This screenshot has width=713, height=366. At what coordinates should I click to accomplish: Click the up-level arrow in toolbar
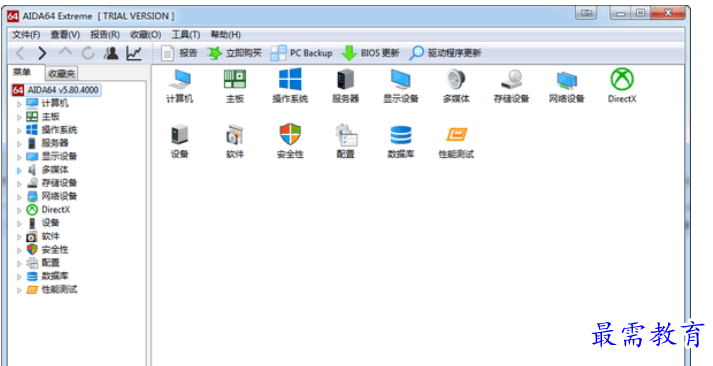65,52
